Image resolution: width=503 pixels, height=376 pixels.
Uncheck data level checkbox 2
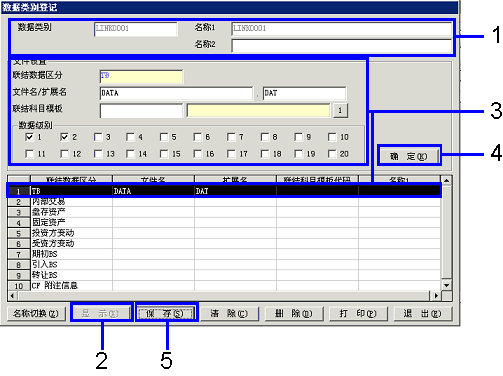64,137
